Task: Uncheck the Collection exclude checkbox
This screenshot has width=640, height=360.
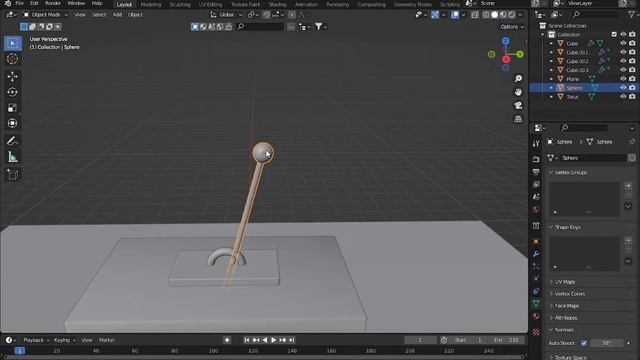Action: (x=614, y=35)
